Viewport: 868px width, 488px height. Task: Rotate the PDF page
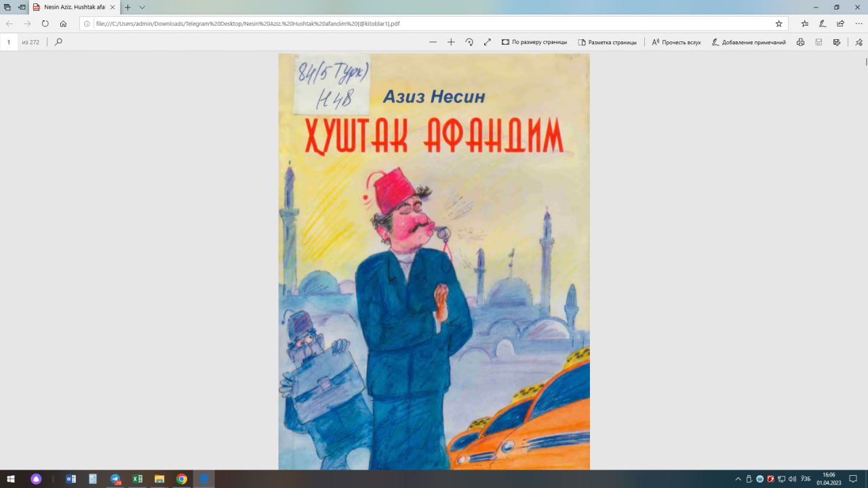point(469,41)
